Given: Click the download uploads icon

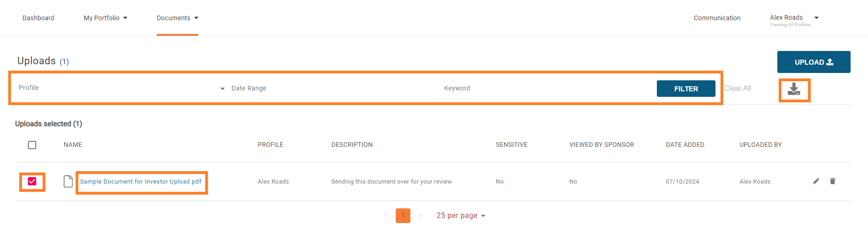Looking at the screenshot, I should coord(794,89).
